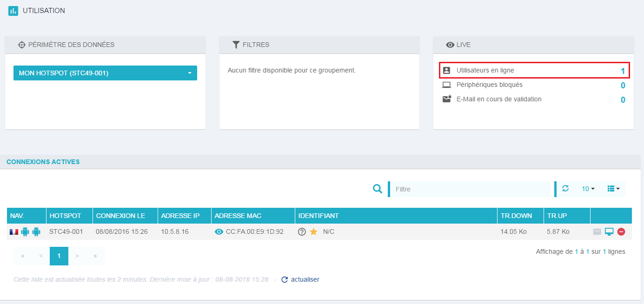Click the French flag icon in row
This screenshot has width=644, height=304.
[14, 232]
